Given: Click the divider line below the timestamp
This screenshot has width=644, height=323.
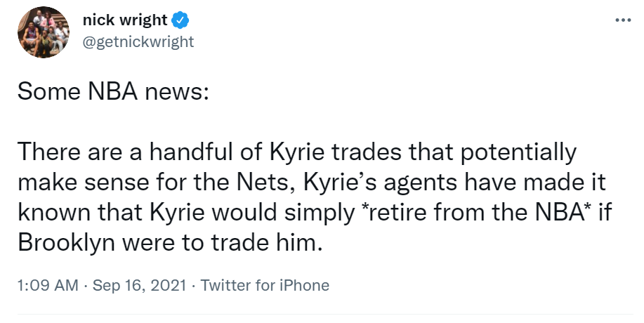Looking at the screenshot, I should tap(325, 315).
